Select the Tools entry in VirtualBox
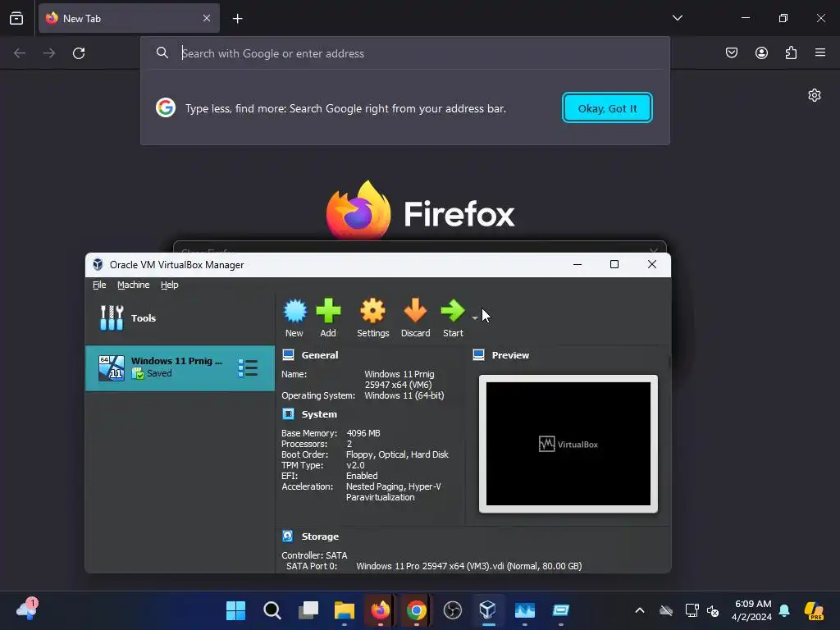This screenshot has height=630, width=840. [180, 318]
